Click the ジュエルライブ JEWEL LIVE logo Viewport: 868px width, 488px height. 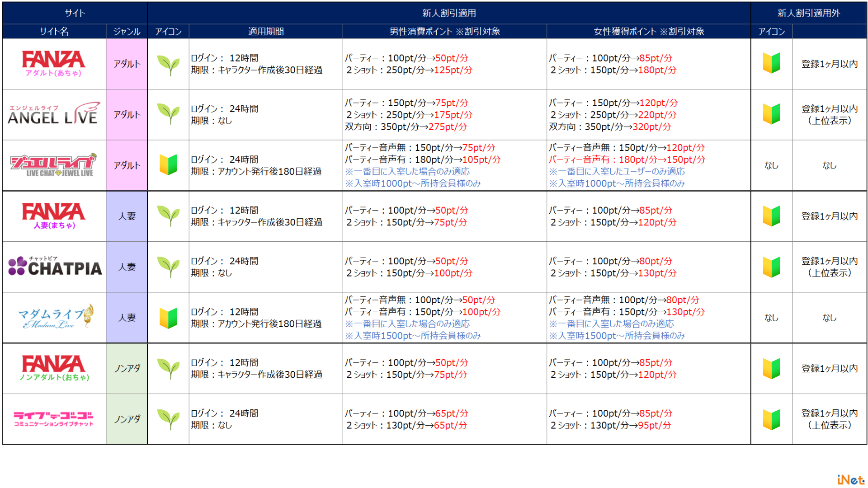point(53,165)
